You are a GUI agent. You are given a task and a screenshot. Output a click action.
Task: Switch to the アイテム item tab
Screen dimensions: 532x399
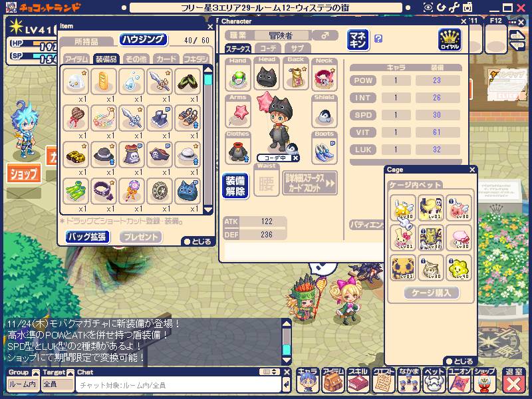point(76,59)
